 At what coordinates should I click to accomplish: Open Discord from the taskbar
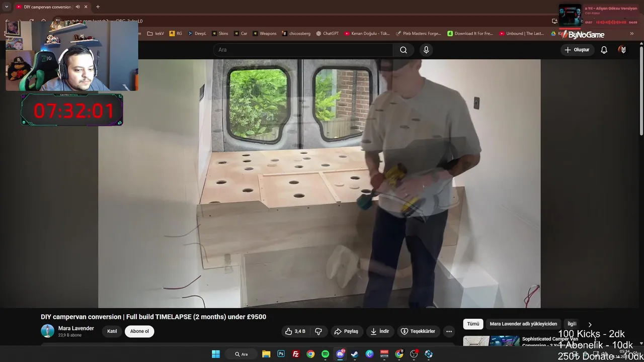click(340, 354)
